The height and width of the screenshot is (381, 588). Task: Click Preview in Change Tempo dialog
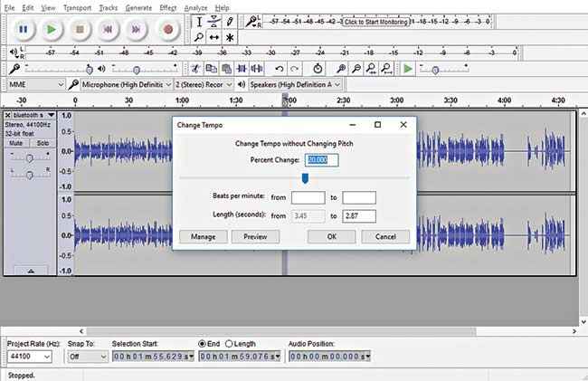tap(256, 236)
